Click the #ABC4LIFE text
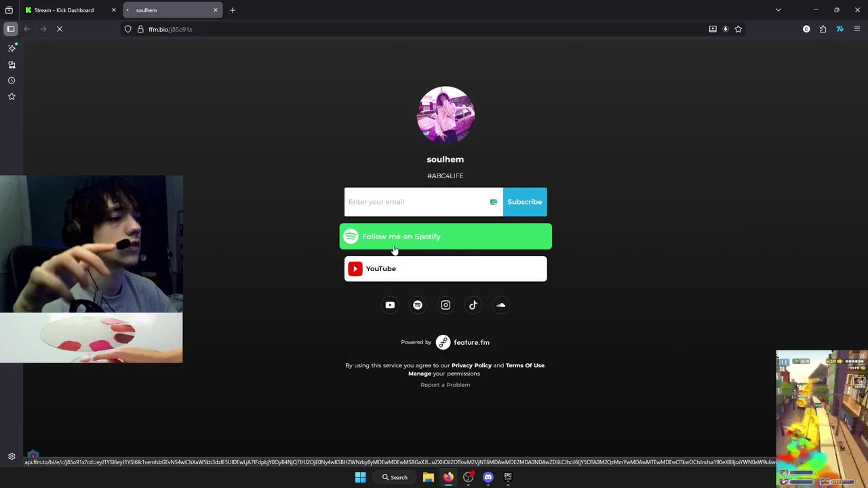Viewport: 868px width, 488px height. 445,176
